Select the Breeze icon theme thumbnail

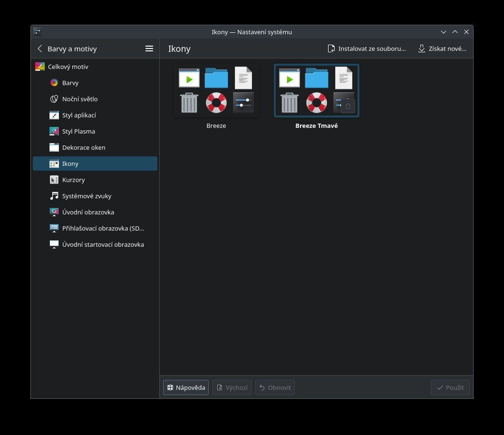click(x=216, y=90)
